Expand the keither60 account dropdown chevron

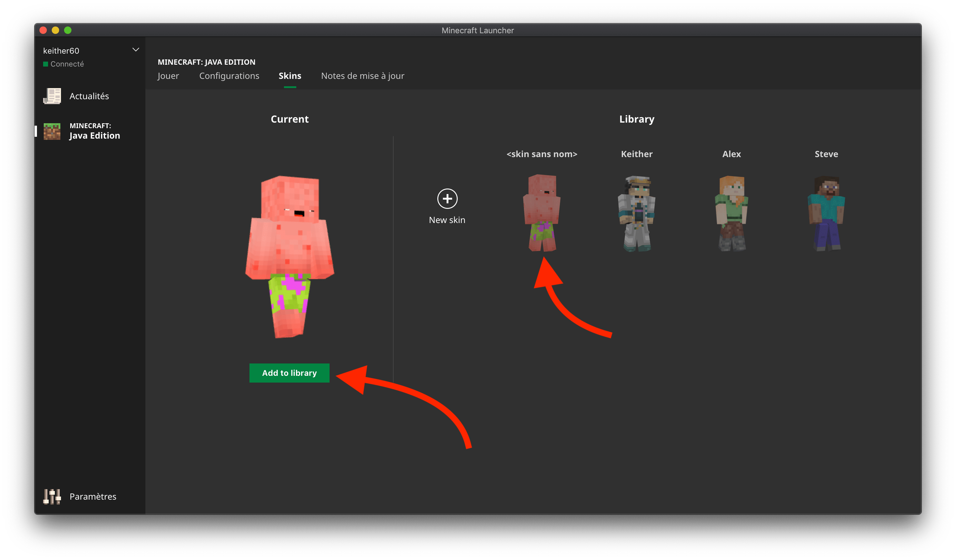point(136,50)
